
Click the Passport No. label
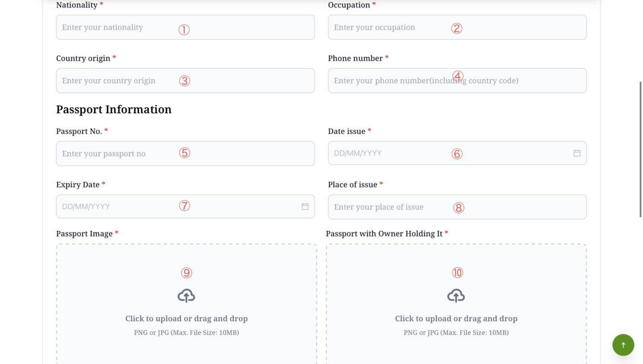79,131
